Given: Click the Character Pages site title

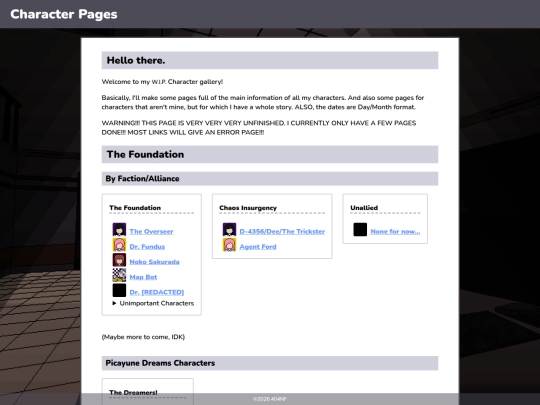Looking at the screenshot, I should tap(64, 14).
